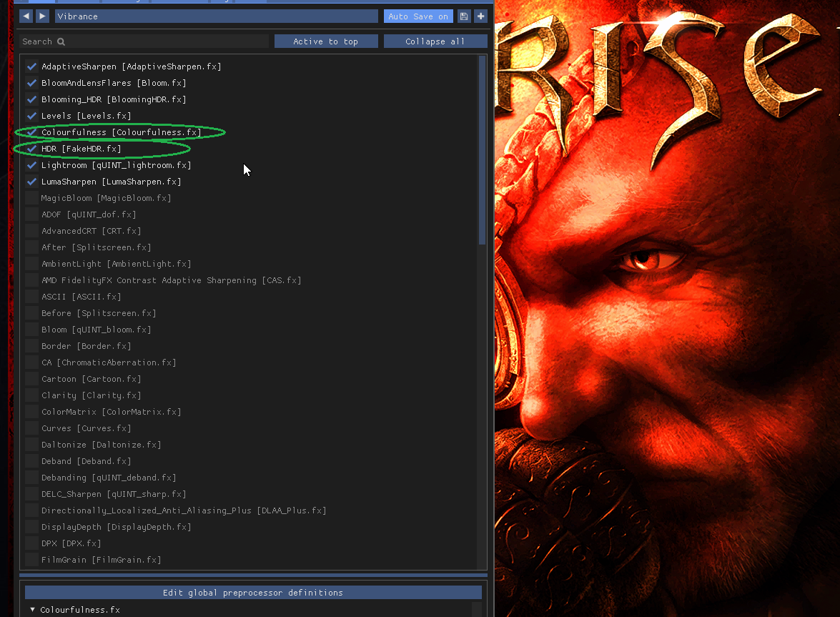The image size is (840, 617).
Task: Select the 'Lightroom [qUINT_lightroom.fx]' row text
Action: click(x=117, y=165)
